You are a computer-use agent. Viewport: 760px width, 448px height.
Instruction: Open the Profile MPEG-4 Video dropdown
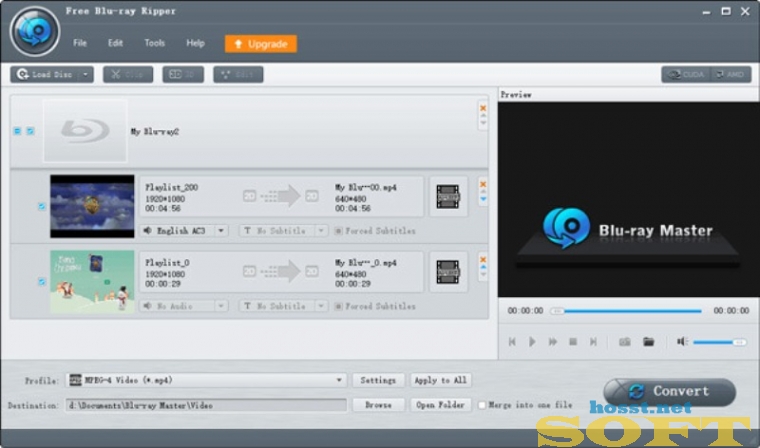tap(339, 380)
